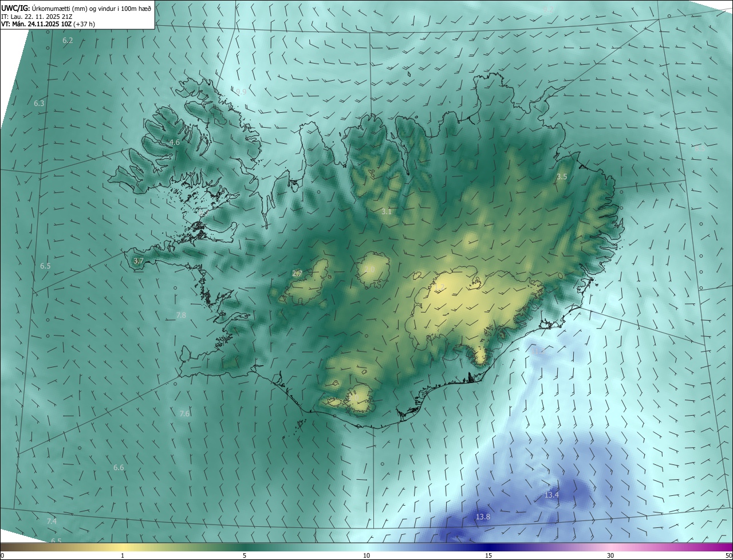This screenshot has height=560, width=733.
Task: Click the 6.6 value label on the map
Action: (119, 468)
